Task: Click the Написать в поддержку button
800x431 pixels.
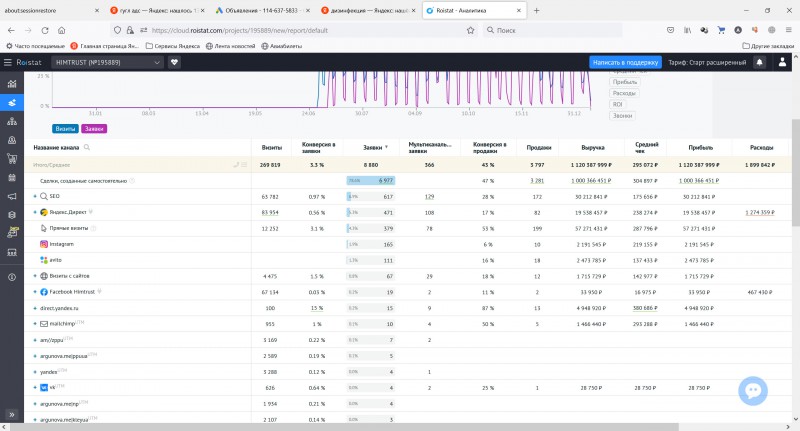Action: click(625, 62)
